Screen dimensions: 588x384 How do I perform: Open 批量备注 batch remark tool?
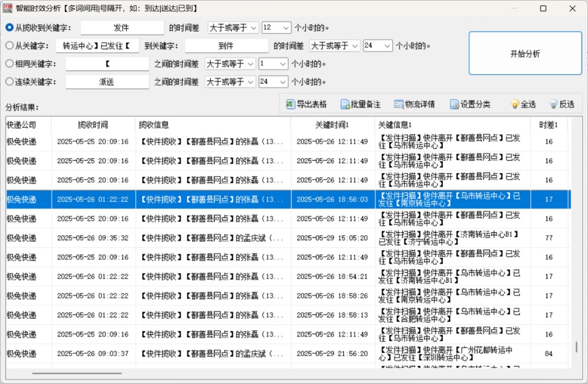coord(360,104)
